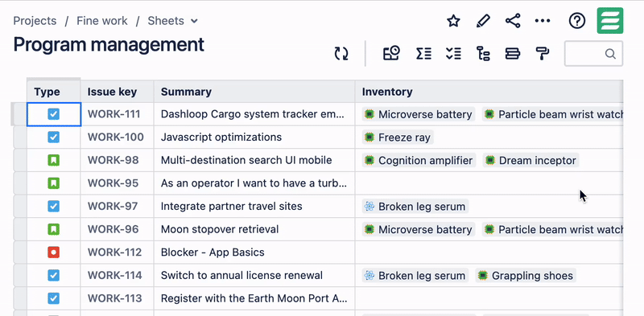Click Dream inceptor inventory tag
The image size is (644, 316).
[x=530, y=160]
